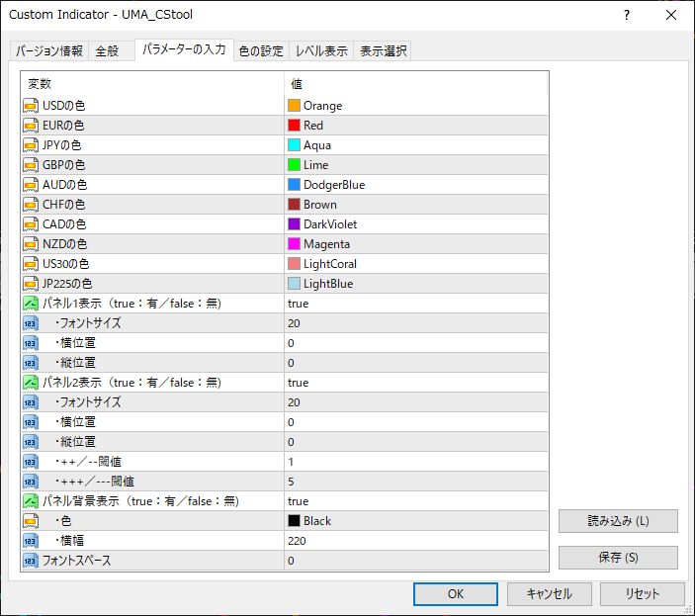Image resolution: width=695 pixels, height=616 pixels.
Task: Click the リセット button
Action: tap(643, 594)
